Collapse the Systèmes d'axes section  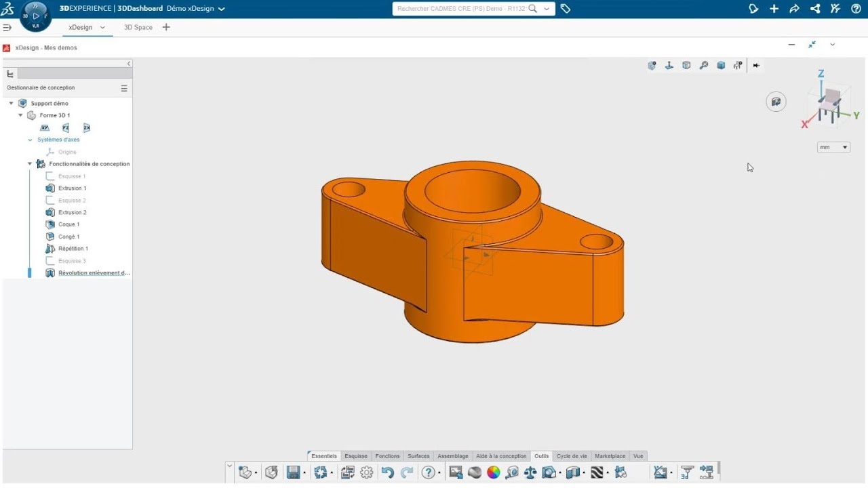(x=30, y=140)
